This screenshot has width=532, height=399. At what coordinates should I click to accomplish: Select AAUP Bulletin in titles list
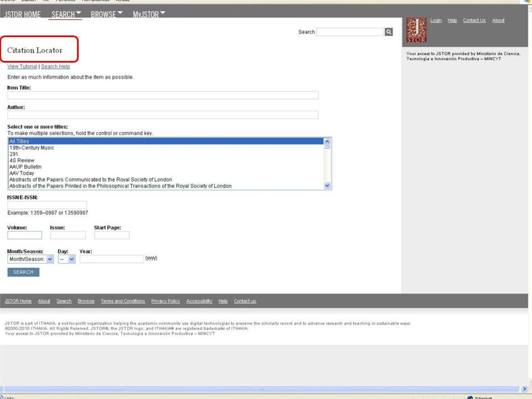pyautogui.click(x=166, y=167)
